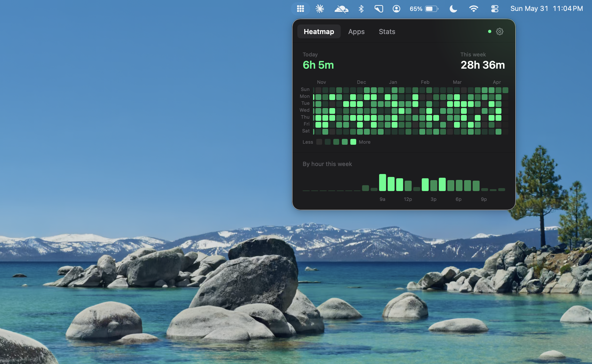This screenshot has width=592, height=364.
Task: Open the heatmap app grid menu bar icon
Action: pyautogui.click(x=301, y=9)
